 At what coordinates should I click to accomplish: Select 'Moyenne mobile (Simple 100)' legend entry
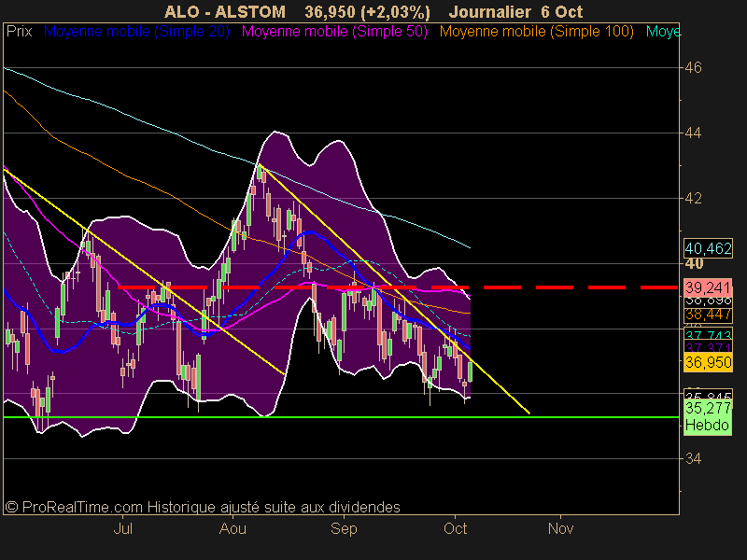tap(536, 32)
